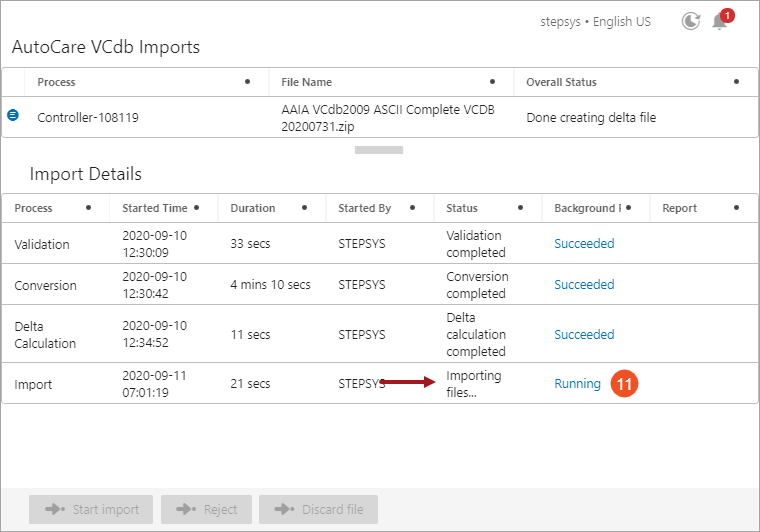Viewport: 760px width, 532px height.
Task: Open Started Time column options dot
Action: point(196,207)
